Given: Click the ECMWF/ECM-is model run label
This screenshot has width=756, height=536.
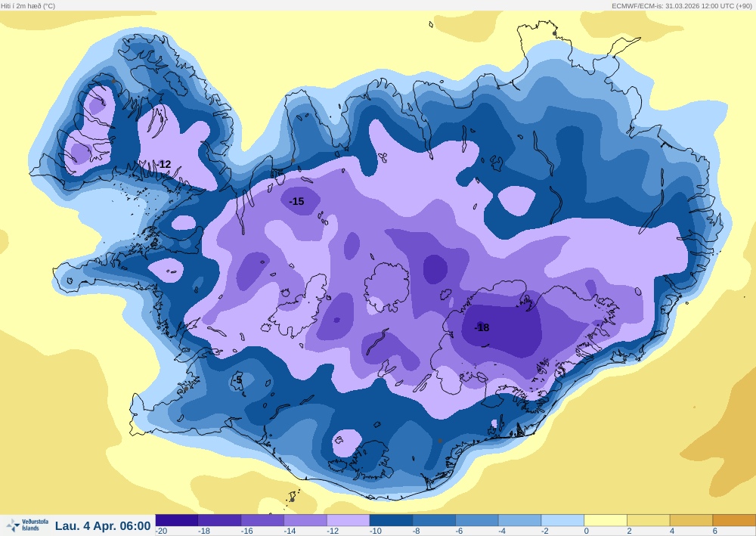Looking at the screenshot, I should [x=683, y=6].
